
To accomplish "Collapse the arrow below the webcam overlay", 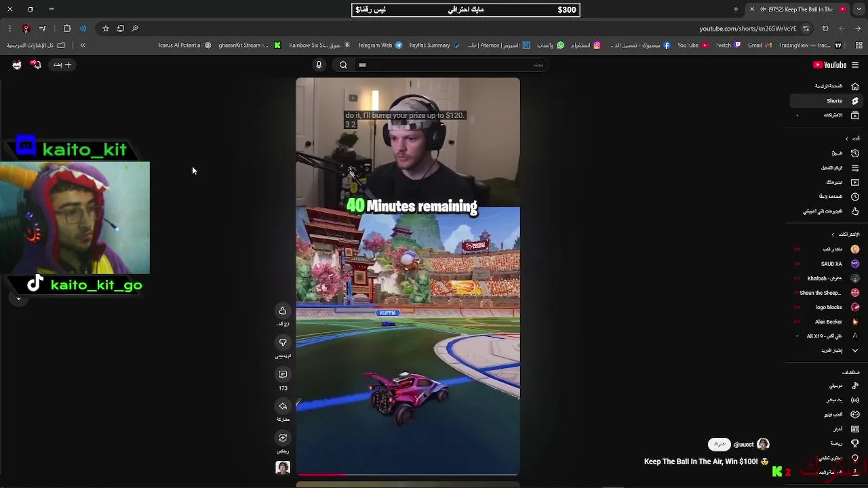I will [18, 298].
